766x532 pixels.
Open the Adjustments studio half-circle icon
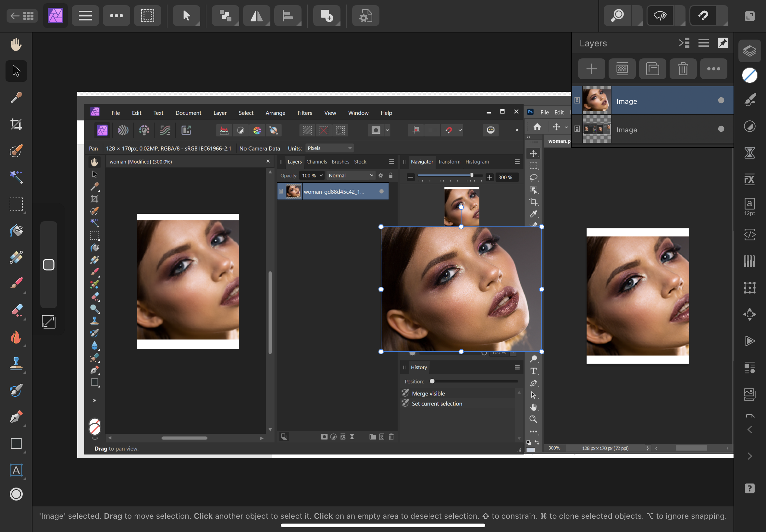point(750,126)
